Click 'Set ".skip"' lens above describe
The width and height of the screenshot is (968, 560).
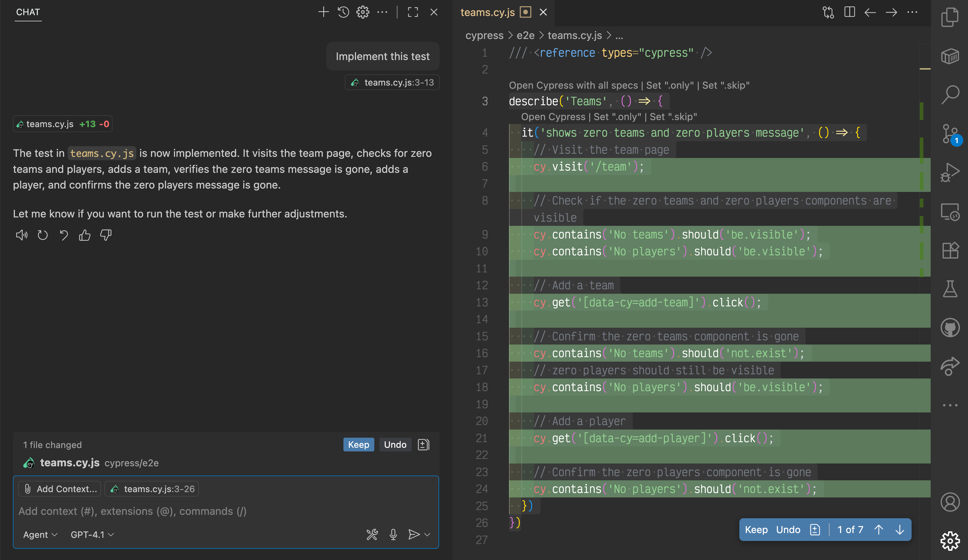tap(726, 85)
